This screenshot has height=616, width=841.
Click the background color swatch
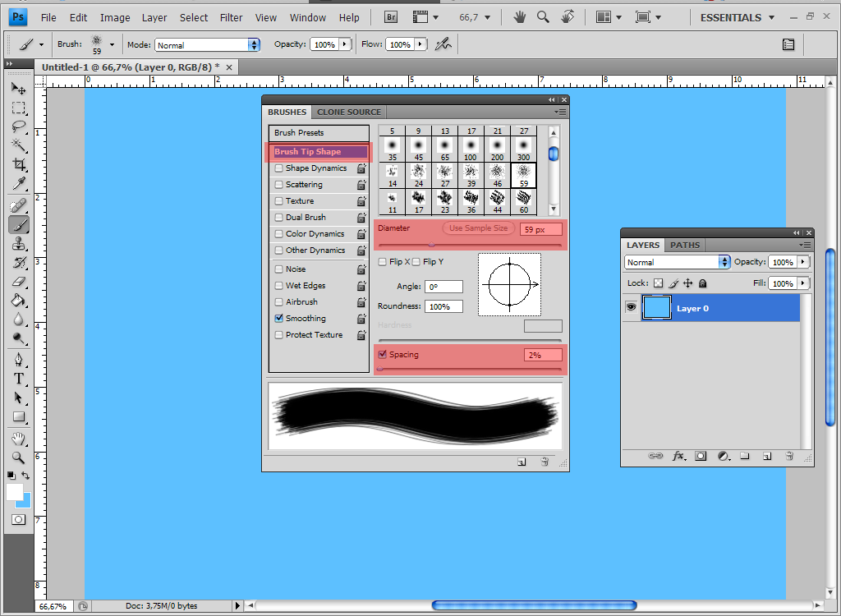[x=26, y=502]
